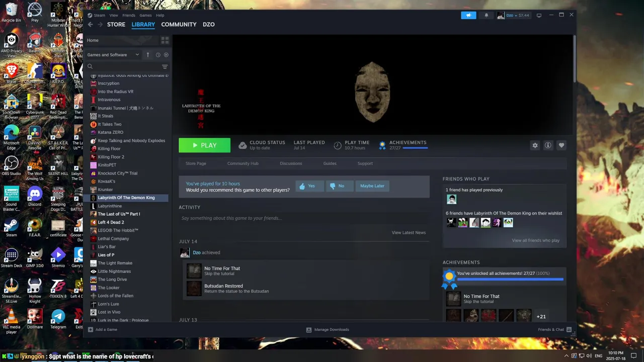Viewport: 644px width, 362px height.
Task: Open Guides link
Action: tap(330, 163)
